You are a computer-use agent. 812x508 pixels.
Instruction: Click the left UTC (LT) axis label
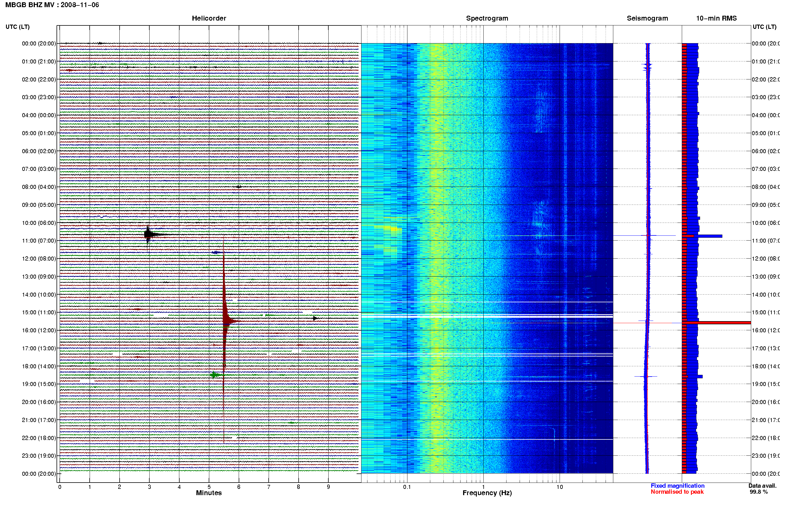pos(17,27)
